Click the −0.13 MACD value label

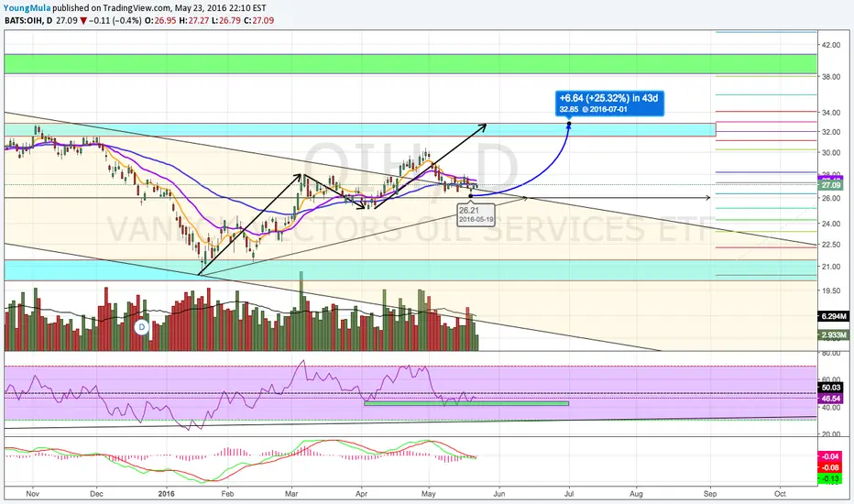click(x=830, y=478)
